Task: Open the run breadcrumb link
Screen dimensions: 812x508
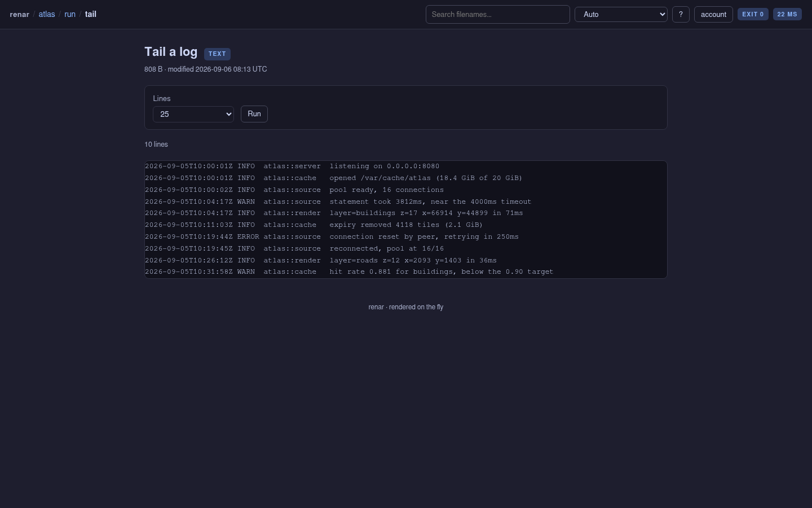Action: 70,14
